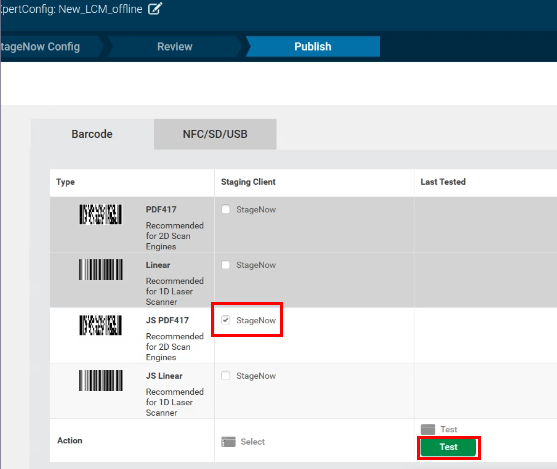Click the JS Linear type name
Image resolution: width=557 pixels, height=469 pixels.
coord(164,376)
